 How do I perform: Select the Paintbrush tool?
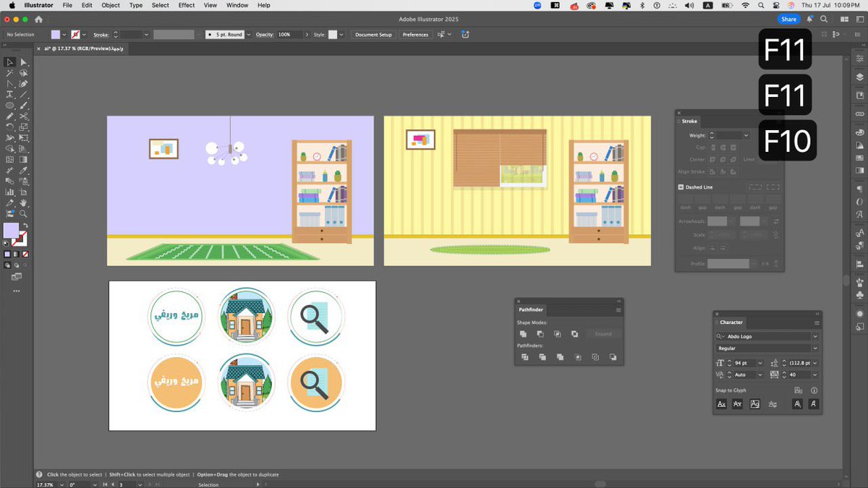pos(23,106)
